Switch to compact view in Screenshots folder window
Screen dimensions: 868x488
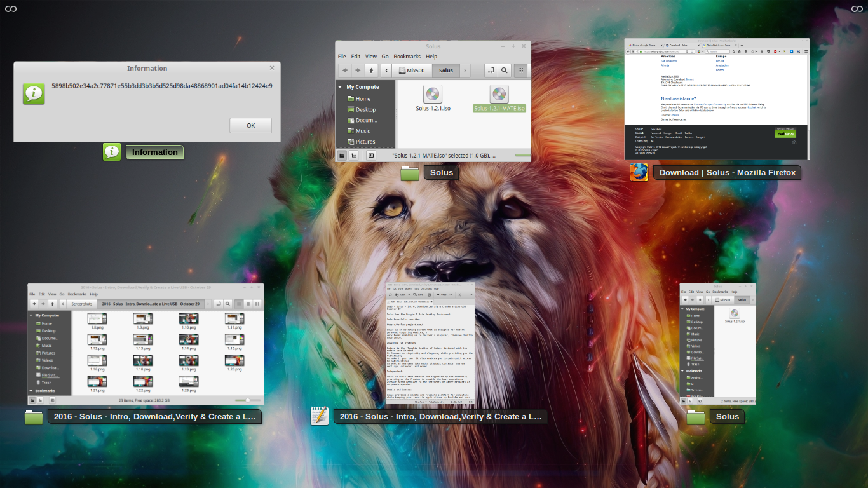point(257,304)
